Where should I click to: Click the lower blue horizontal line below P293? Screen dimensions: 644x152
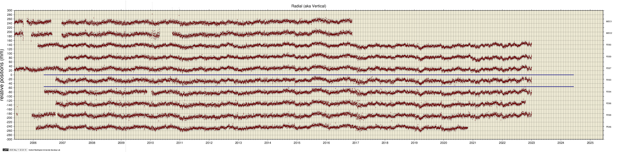(x=309, y=87)
